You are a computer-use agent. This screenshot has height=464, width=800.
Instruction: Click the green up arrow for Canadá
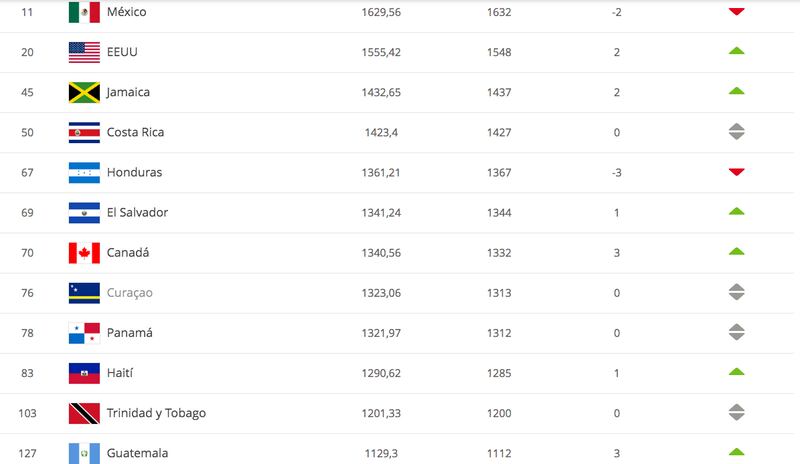pos(736,251)
